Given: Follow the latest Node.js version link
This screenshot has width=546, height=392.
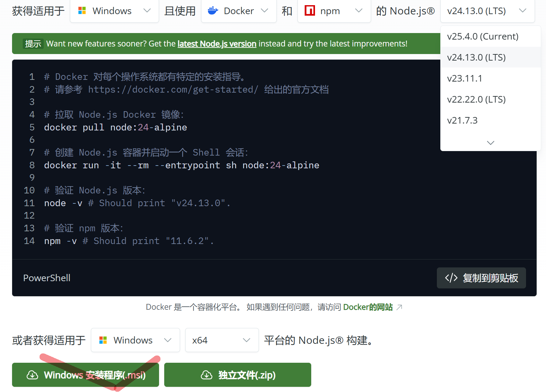Looking at the screenshot, I should (x=217, y=44).
